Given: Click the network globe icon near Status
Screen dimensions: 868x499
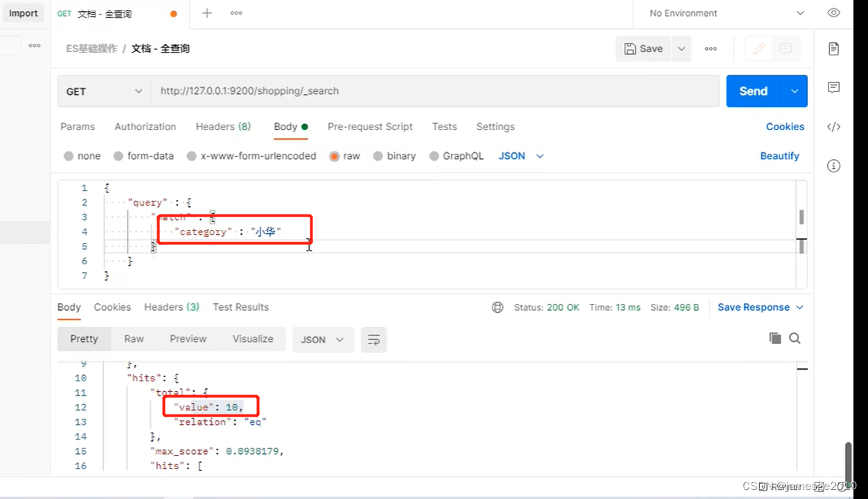Looking at the screenshot, I should [497, 307].
